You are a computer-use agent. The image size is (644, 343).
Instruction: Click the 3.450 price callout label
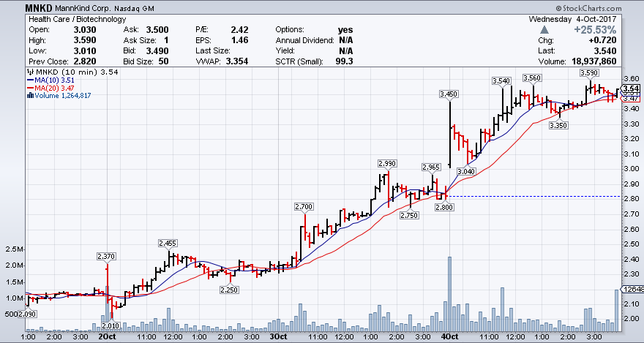[448, 94]
